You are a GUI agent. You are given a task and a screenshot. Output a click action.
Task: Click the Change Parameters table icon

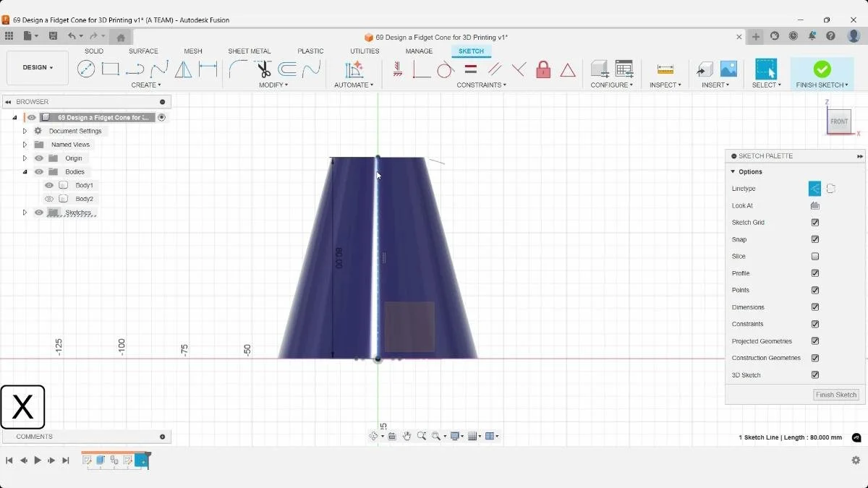(624, 69)
